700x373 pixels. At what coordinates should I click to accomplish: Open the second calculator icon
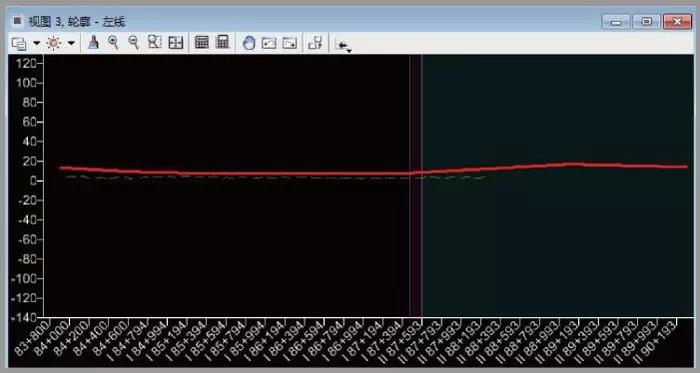[222, 42]
